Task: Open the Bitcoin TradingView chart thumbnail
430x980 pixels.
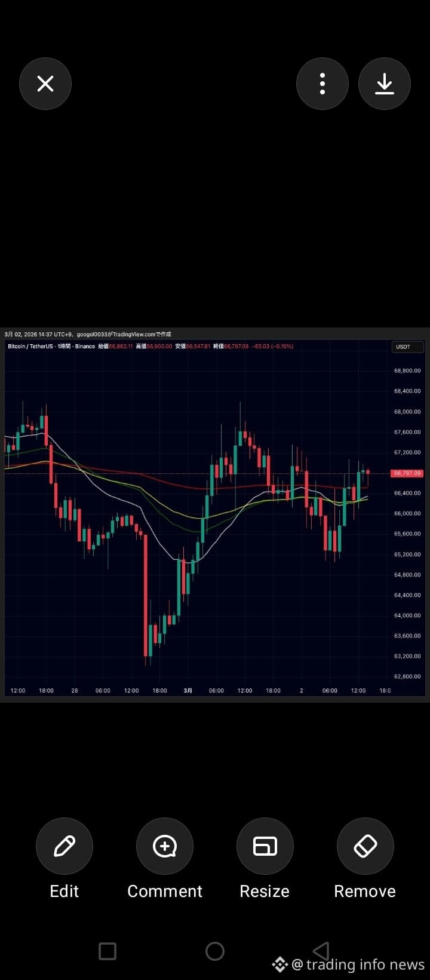Action: click(215, 514)
